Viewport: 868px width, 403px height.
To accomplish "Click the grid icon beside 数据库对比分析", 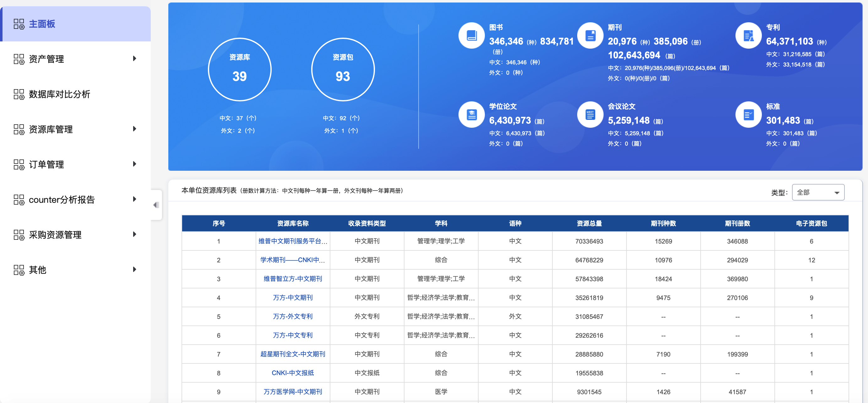I will pyautogui.click(x=19, y=94).
